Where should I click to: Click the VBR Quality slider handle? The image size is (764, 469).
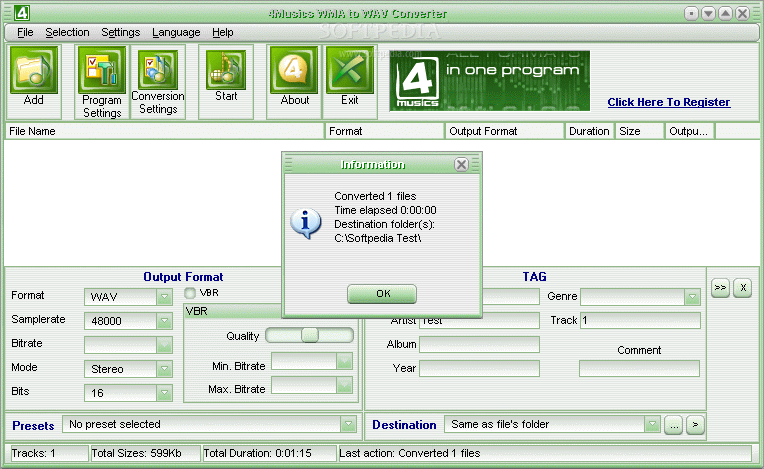(309, 335)
